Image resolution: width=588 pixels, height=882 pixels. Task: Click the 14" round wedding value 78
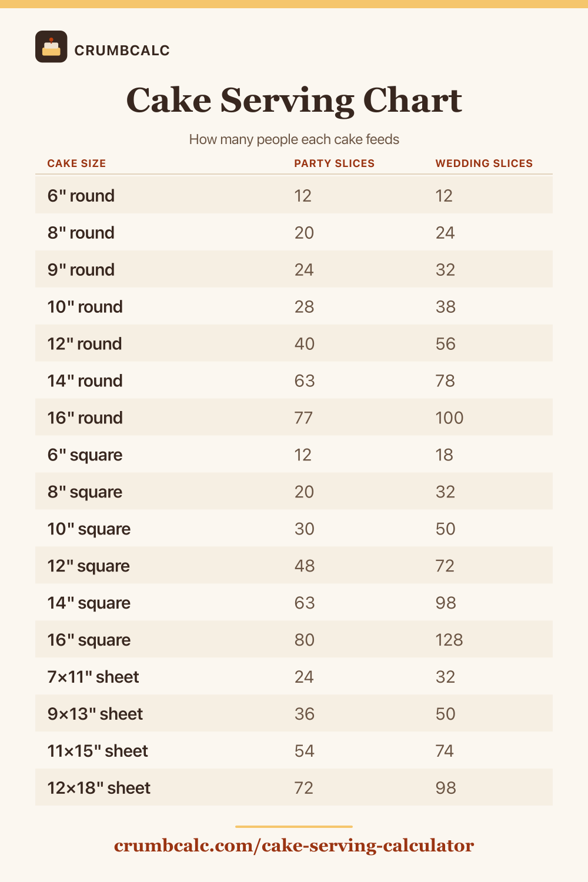(x=445, y=381)
